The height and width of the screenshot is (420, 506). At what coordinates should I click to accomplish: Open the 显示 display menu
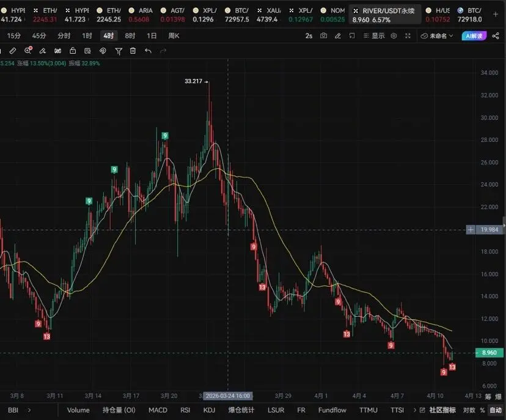pyautogui.click(x=374, y=36)
